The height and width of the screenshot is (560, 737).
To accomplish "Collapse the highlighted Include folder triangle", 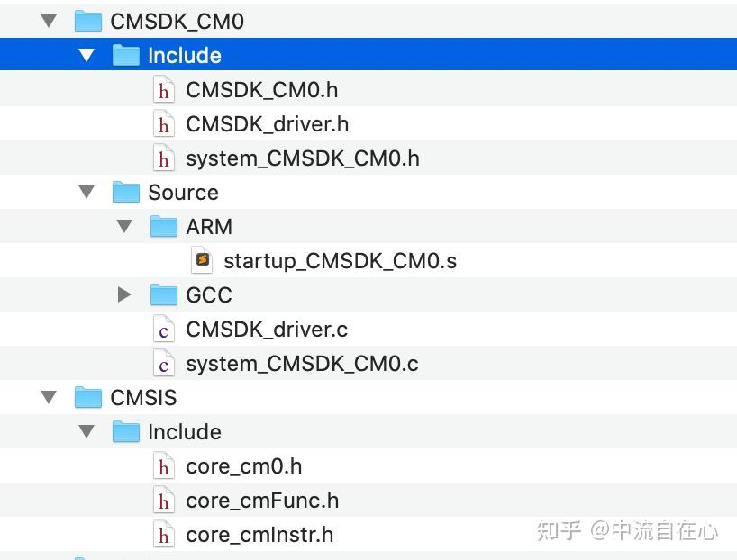I will [86, 56].
